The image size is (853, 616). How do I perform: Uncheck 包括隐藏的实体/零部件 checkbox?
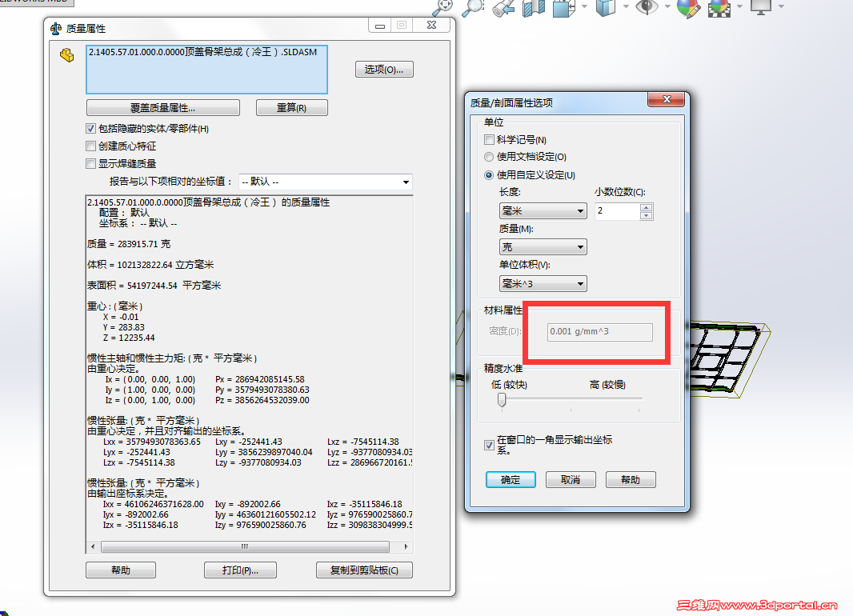point(91,129)
